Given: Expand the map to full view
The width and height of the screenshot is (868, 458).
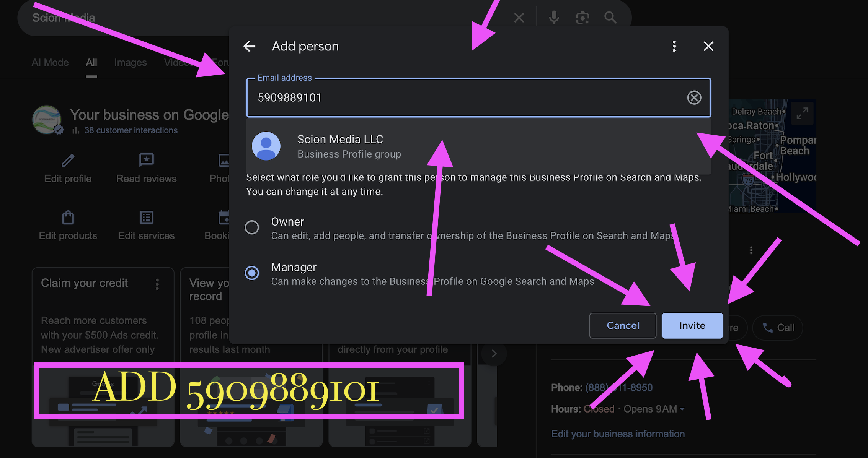Looking at the screenshot, I should tap(802, 114).
